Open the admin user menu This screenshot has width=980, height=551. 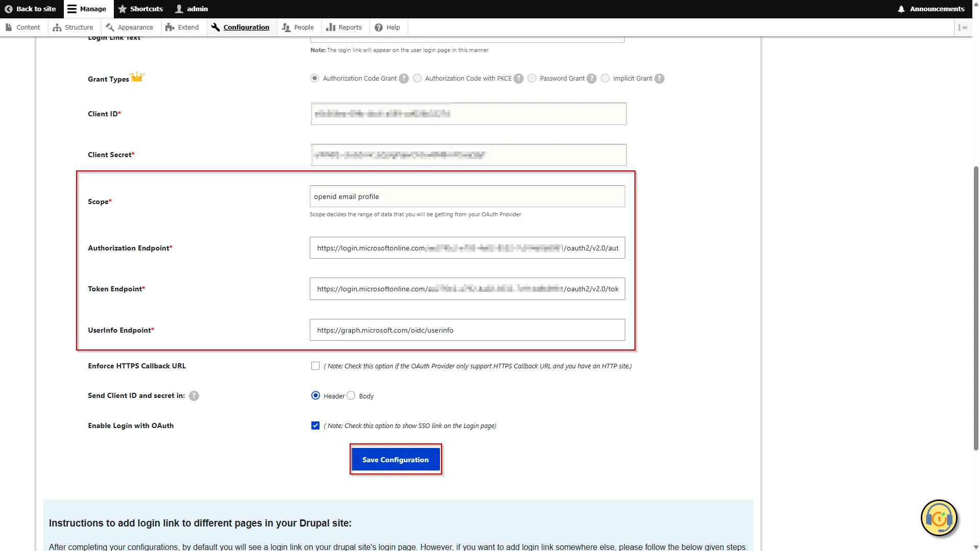click(191, 9)
